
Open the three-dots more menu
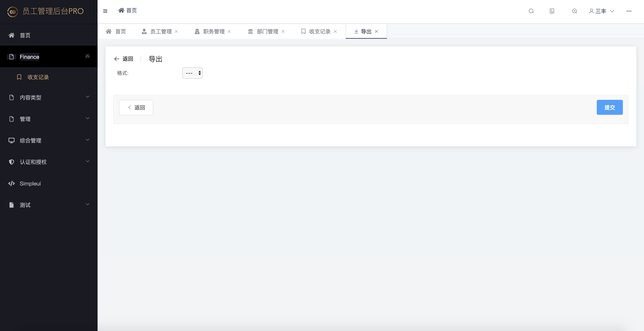coord(629,11)
